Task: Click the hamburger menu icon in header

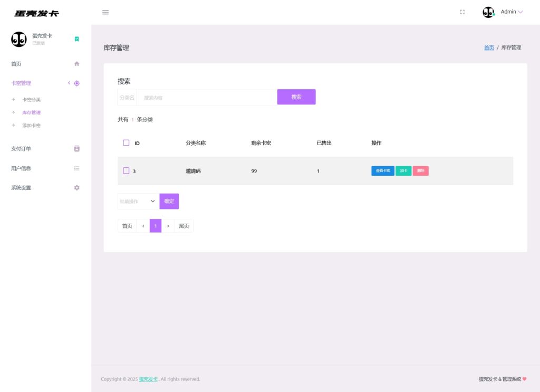Action: click(x=105, y=12)
